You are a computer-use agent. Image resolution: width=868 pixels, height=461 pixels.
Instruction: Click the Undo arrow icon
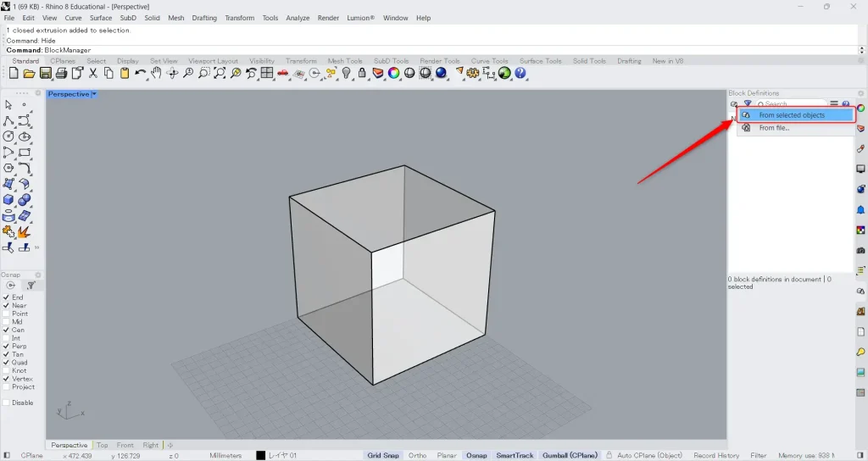(x=140, y=74)
